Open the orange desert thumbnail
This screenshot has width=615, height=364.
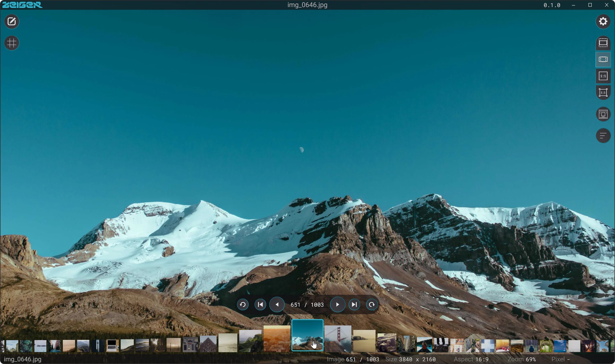(277, 339)
